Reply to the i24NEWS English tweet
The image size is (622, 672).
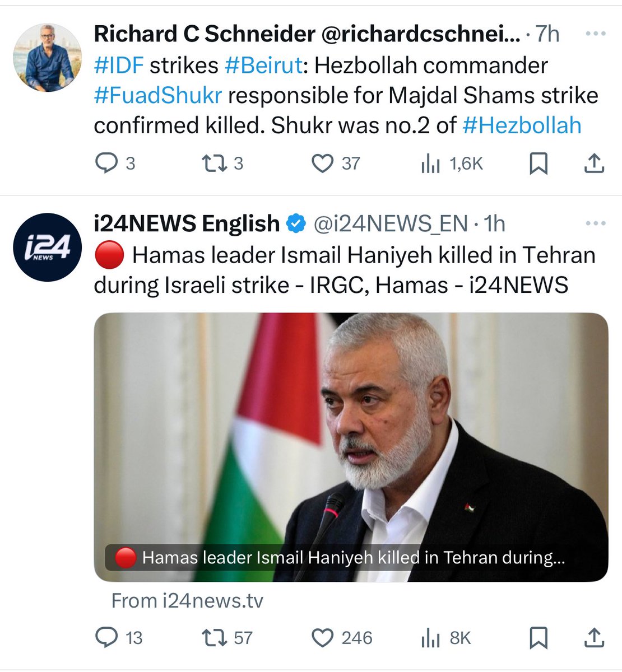(119, 637)
